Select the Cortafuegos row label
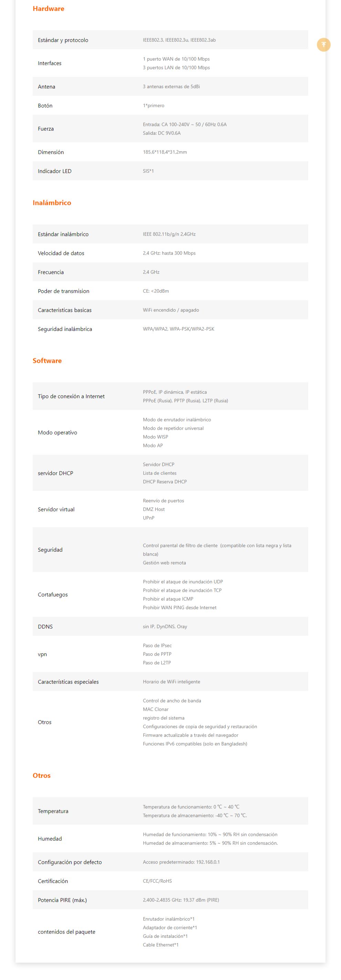The width and height of the screenshot is (341, 980). point(53,594)
